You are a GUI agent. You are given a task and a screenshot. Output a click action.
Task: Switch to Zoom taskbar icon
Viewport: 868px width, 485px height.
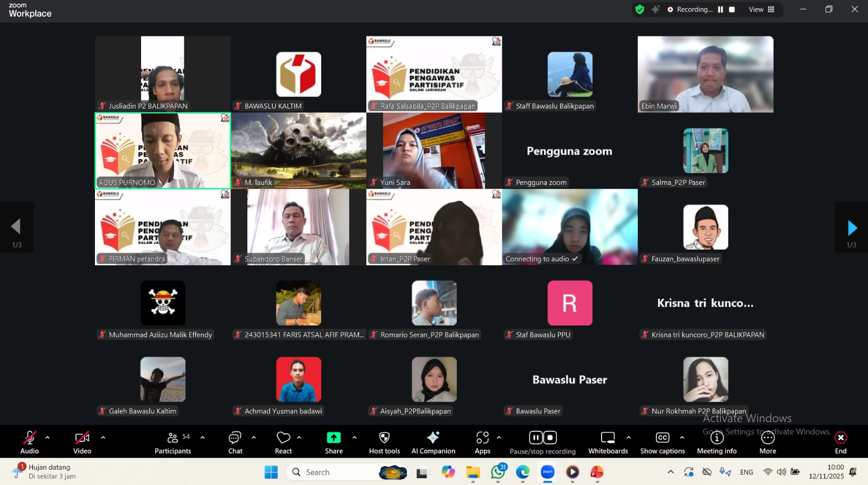(547, 472)
